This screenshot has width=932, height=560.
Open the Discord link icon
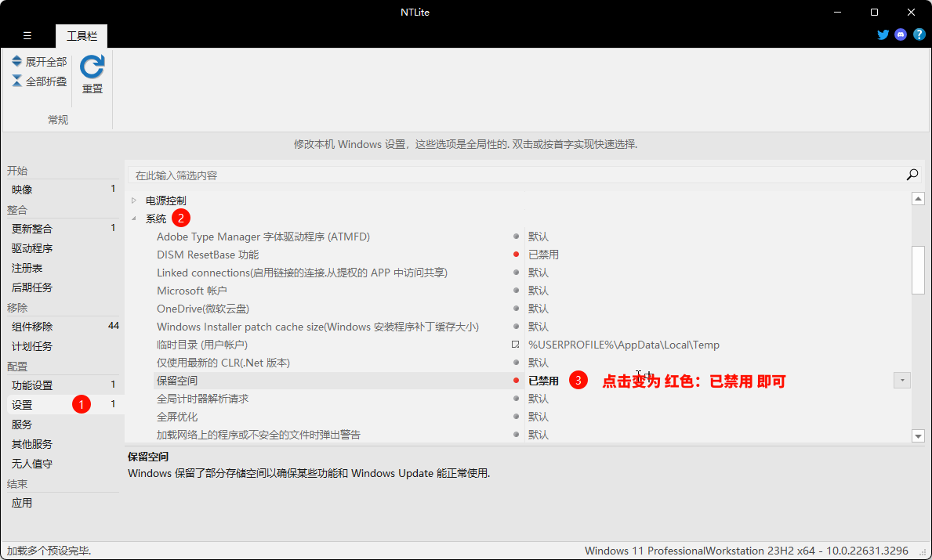click(901, 34)
